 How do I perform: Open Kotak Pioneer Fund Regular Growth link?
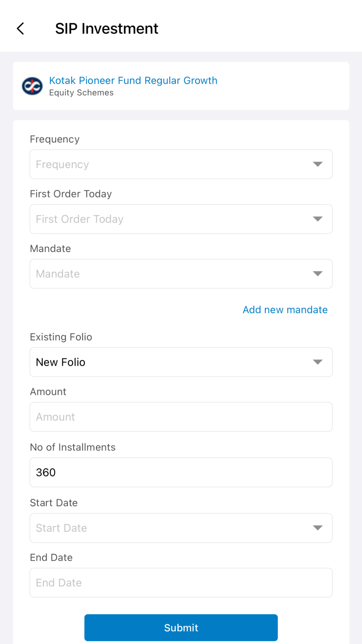point(133,80)
